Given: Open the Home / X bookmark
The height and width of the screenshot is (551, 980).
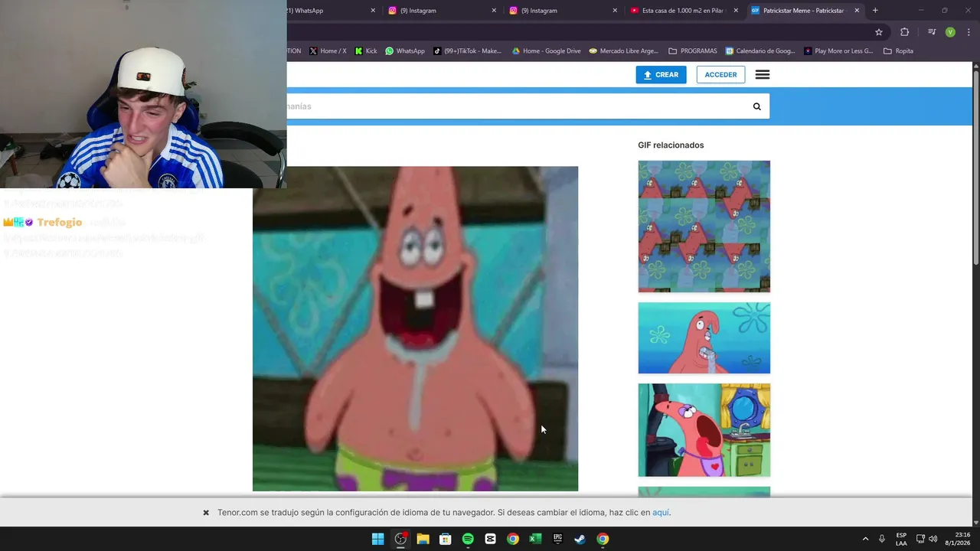Looking at the screenshot, I should pos(328,51).
